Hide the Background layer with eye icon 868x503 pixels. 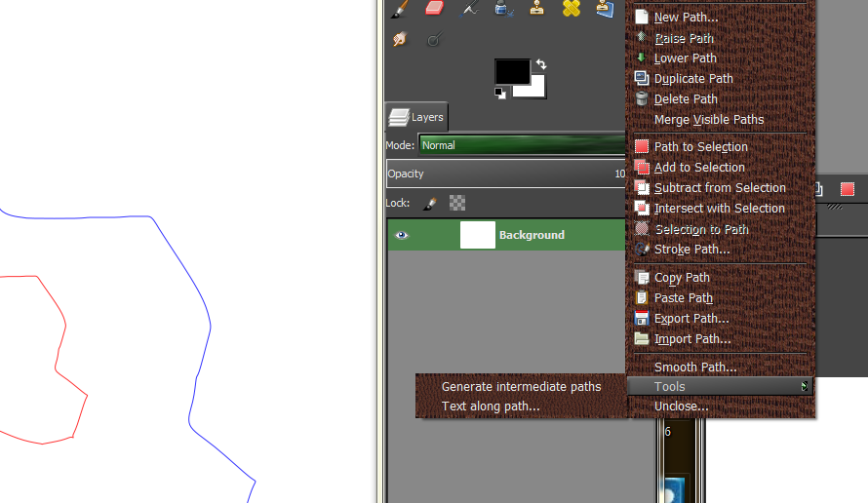[402, 235]
